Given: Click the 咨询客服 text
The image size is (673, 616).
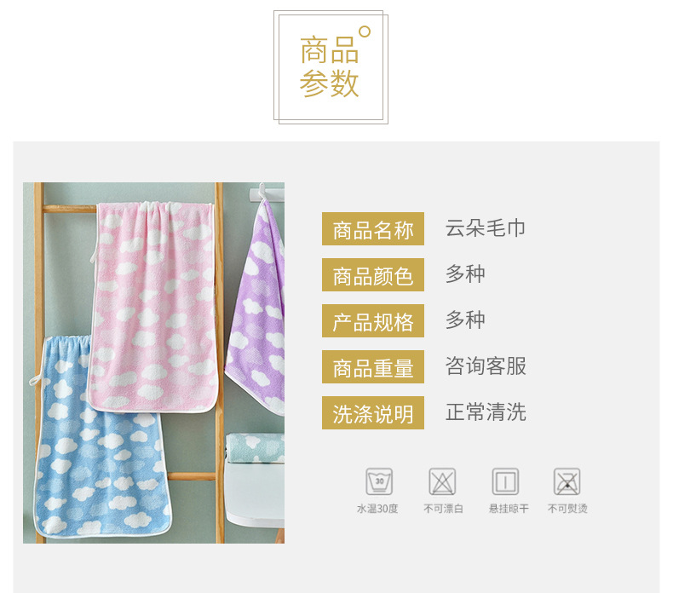Looking at the screenshot, I should point(486,366).
